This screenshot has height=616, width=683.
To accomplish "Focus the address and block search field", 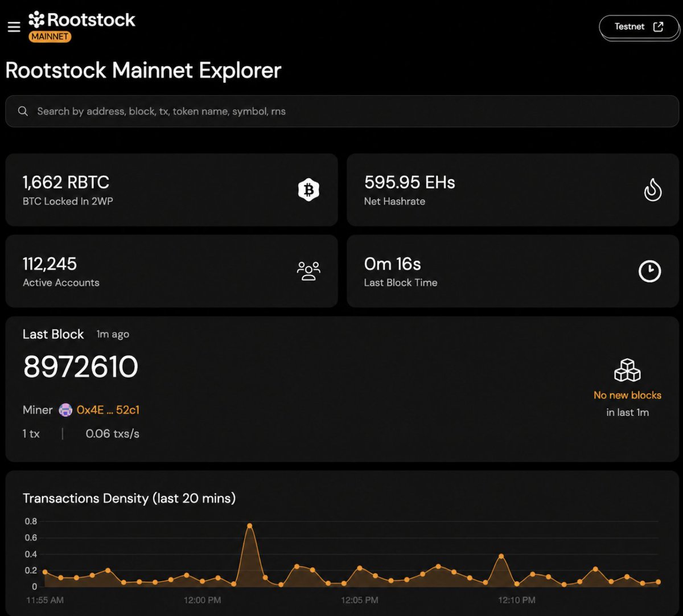I will click(342, 111).
